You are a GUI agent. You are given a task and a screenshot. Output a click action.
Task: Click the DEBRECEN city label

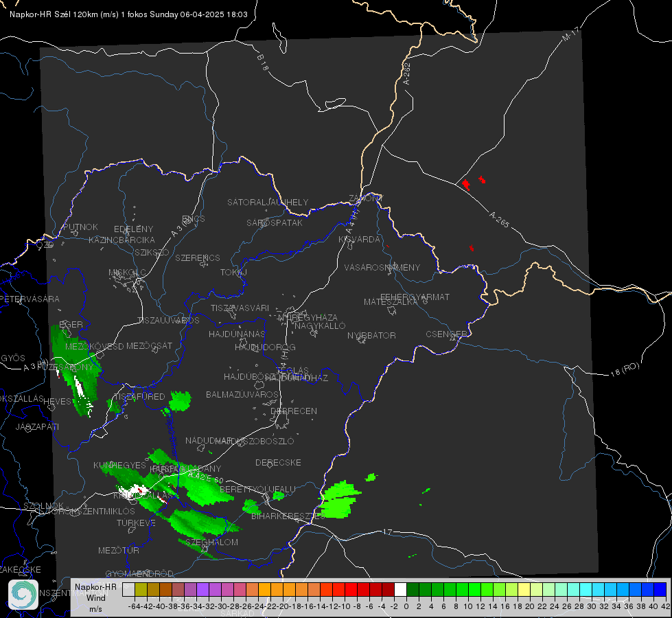(294, 411)
